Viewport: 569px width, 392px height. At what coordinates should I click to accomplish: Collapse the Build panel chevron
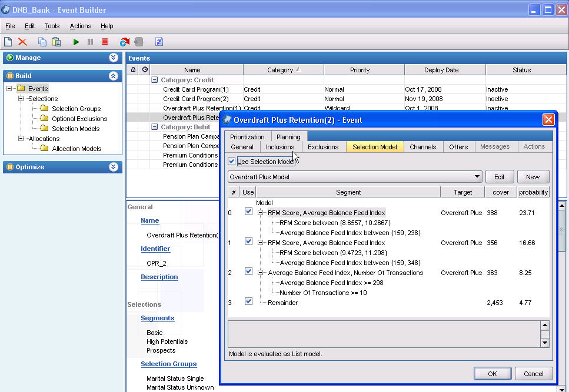click(x=114, y=76)
